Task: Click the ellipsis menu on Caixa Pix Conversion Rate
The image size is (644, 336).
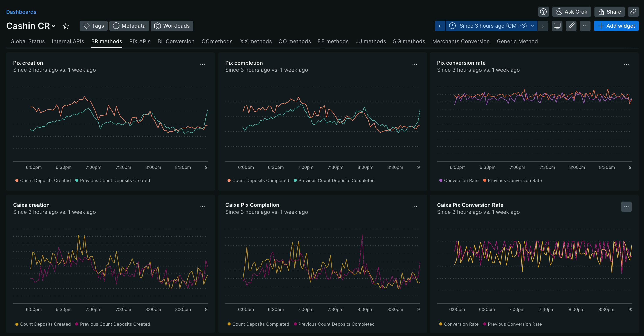Action: 626,207
